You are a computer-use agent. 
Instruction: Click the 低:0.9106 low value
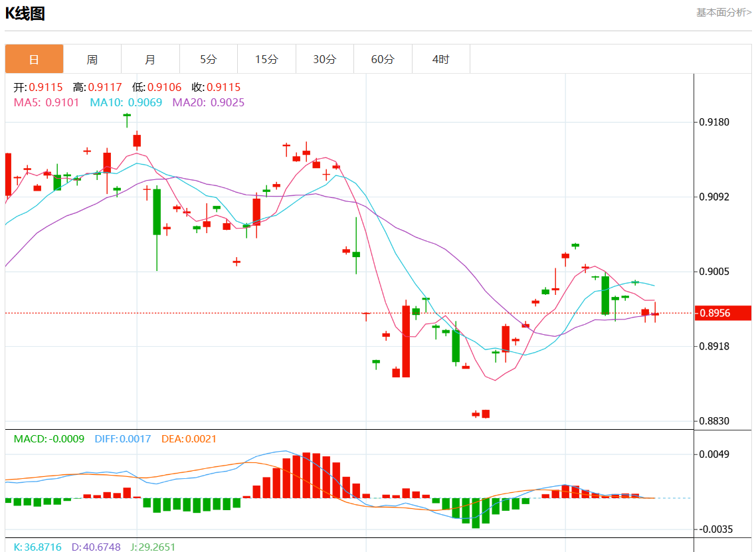157,87
